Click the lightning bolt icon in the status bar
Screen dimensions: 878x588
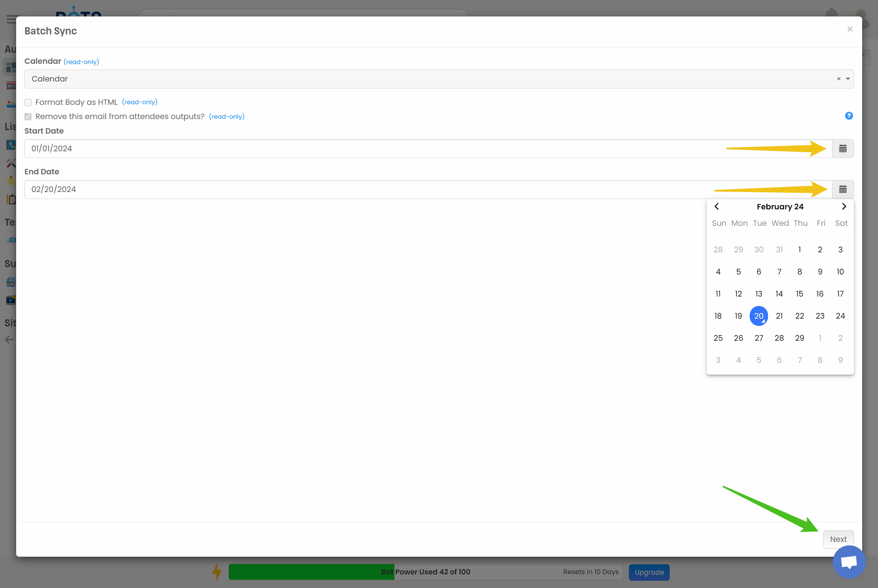pos(217,572)
